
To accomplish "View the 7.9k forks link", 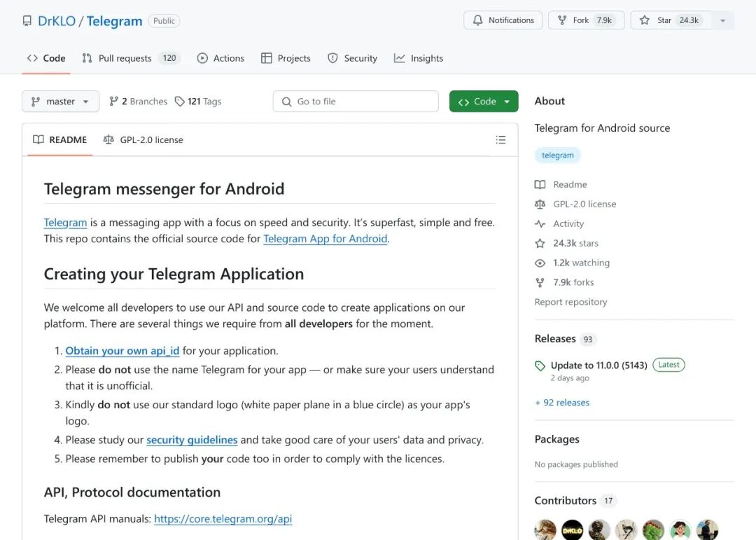I will point(573,282).
